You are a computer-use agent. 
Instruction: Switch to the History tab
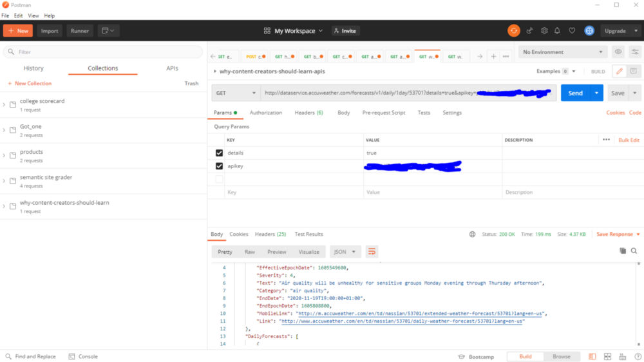click(33, 68)
